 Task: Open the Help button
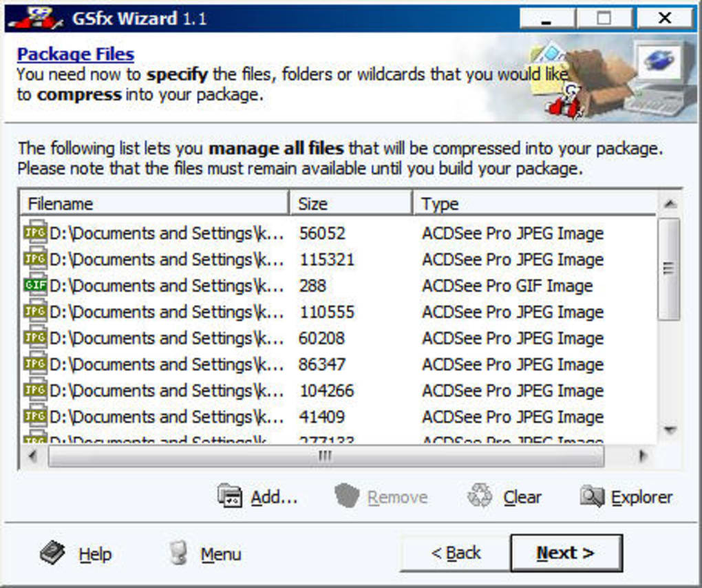tap(75, 554)
